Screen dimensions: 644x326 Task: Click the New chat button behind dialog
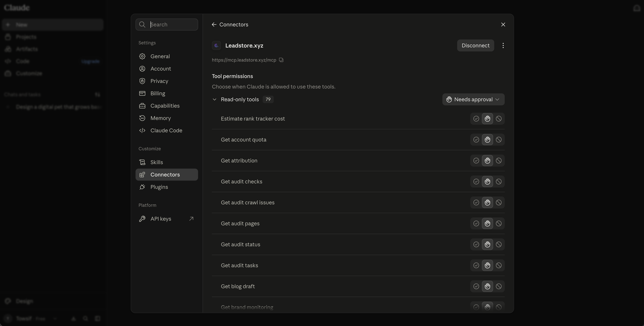pos(52,25)
